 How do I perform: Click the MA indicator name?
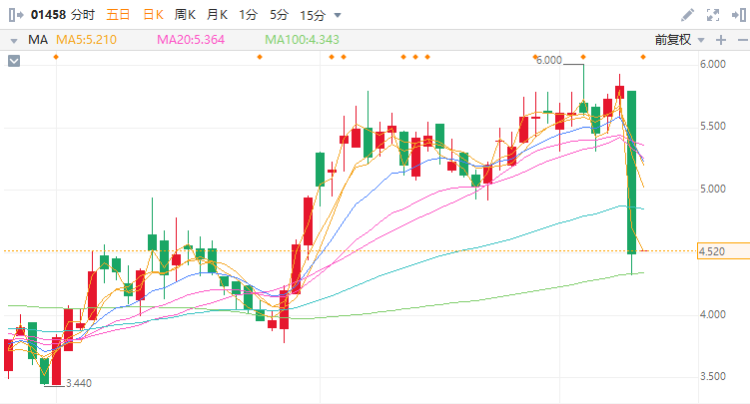coord(38,40)
